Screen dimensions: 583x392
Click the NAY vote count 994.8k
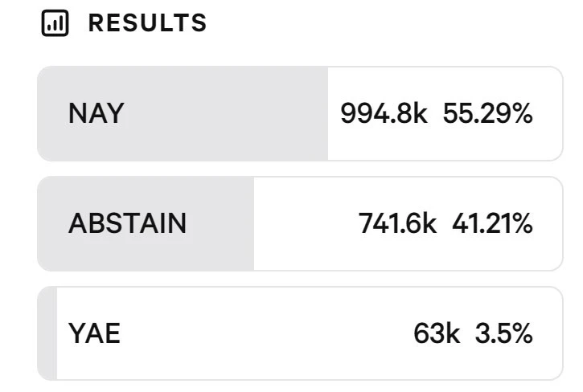click(383, 114)
